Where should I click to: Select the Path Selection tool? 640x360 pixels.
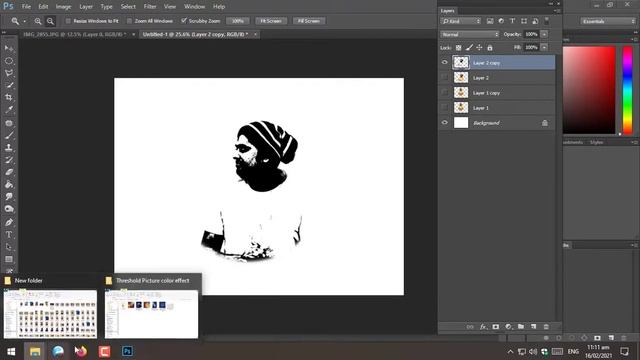click(9, 247)
